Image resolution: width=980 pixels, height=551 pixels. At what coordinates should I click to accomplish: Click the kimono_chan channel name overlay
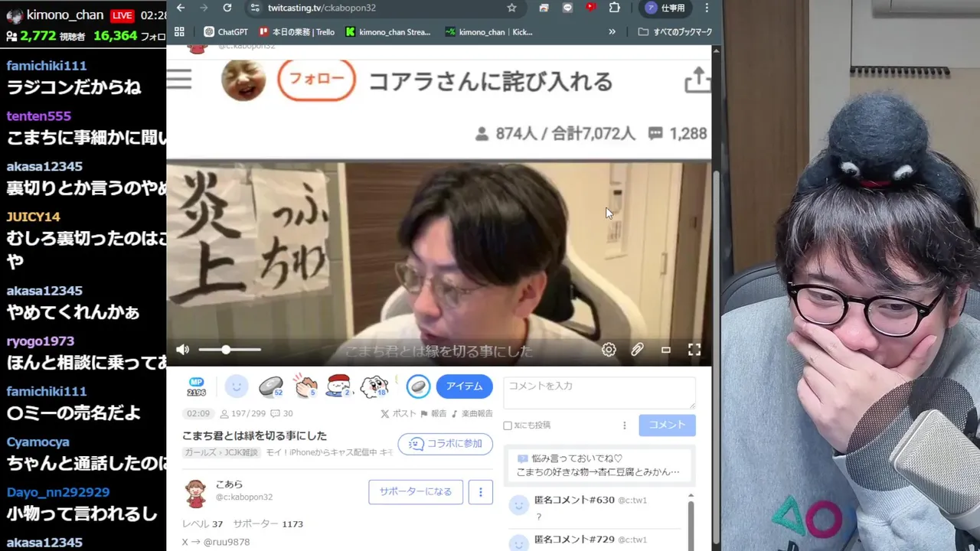coord(65,15)
